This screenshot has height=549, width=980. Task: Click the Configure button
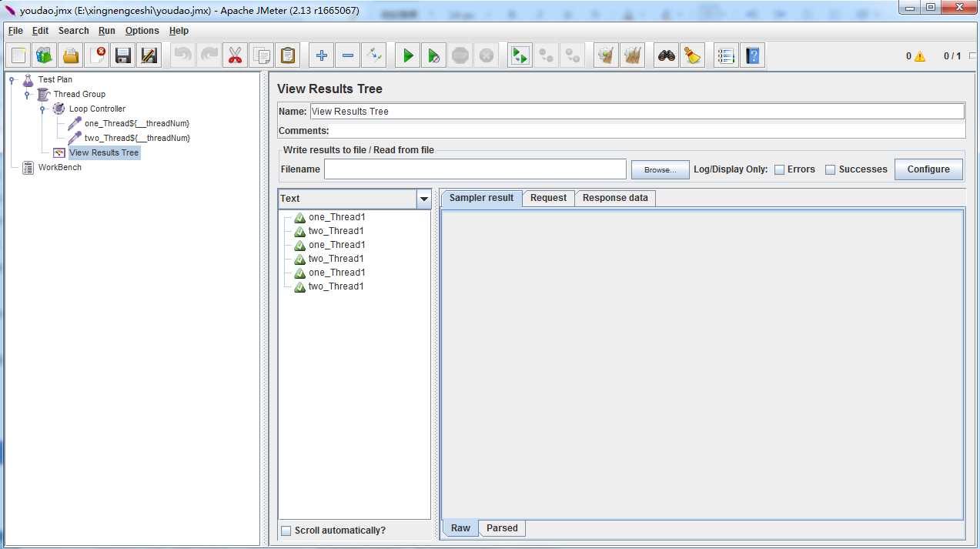click(928, 169)
